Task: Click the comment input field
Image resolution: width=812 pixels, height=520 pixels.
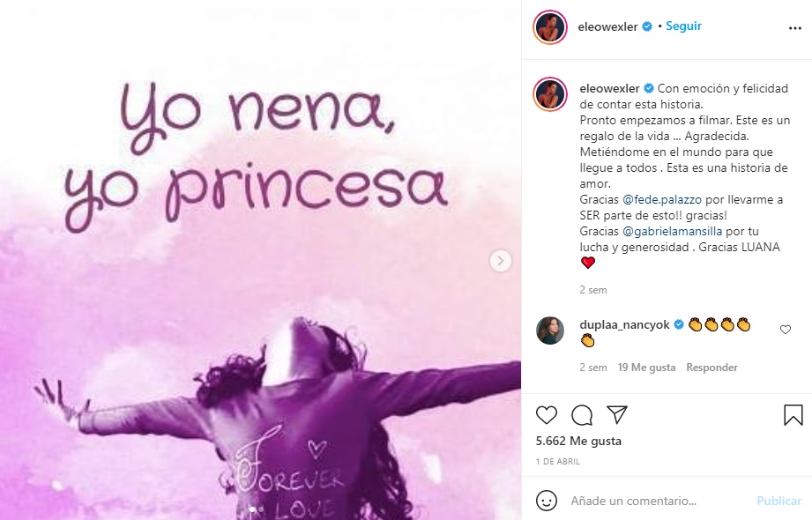Action: [657, 501]
